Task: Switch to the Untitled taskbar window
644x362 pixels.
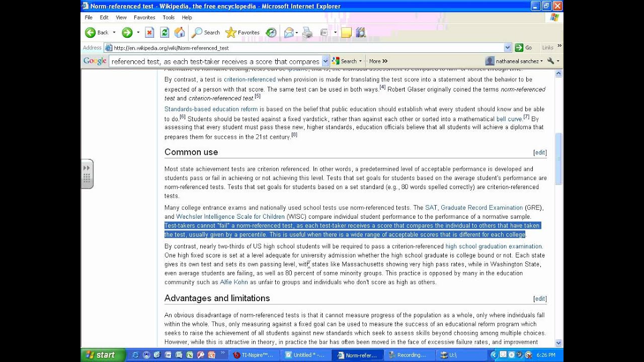Action: point(305,355)
